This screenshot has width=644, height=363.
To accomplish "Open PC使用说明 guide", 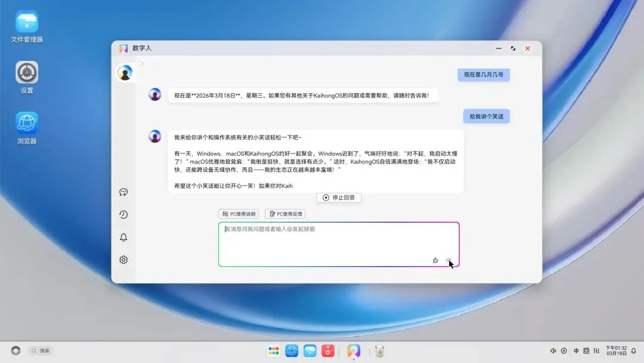I will click(239, 214).
